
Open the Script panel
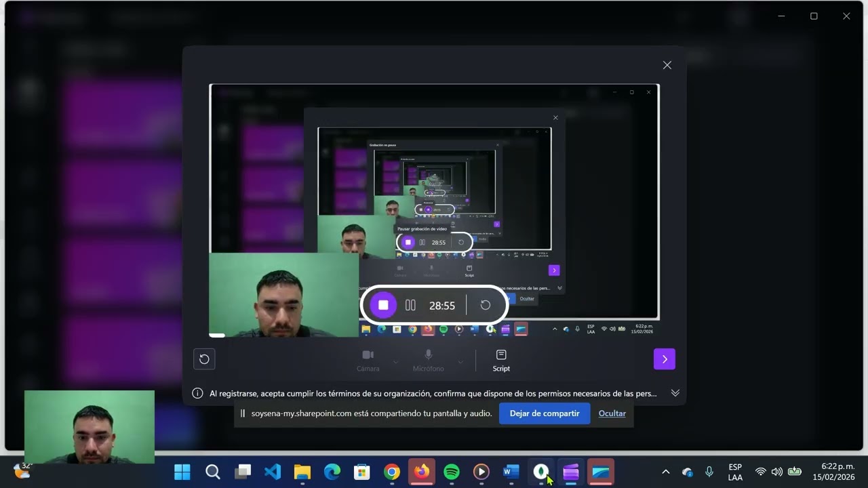pos(501,361)
